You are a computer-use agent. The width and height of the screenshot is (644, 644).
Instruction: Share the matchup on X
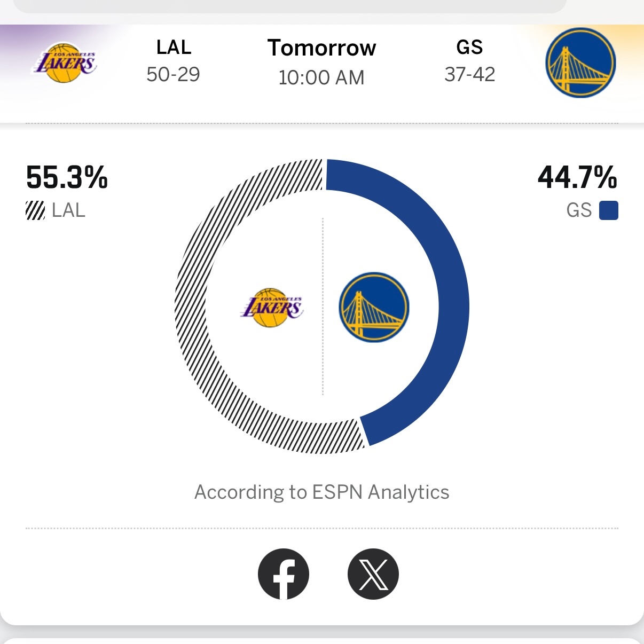pos(373,574)
